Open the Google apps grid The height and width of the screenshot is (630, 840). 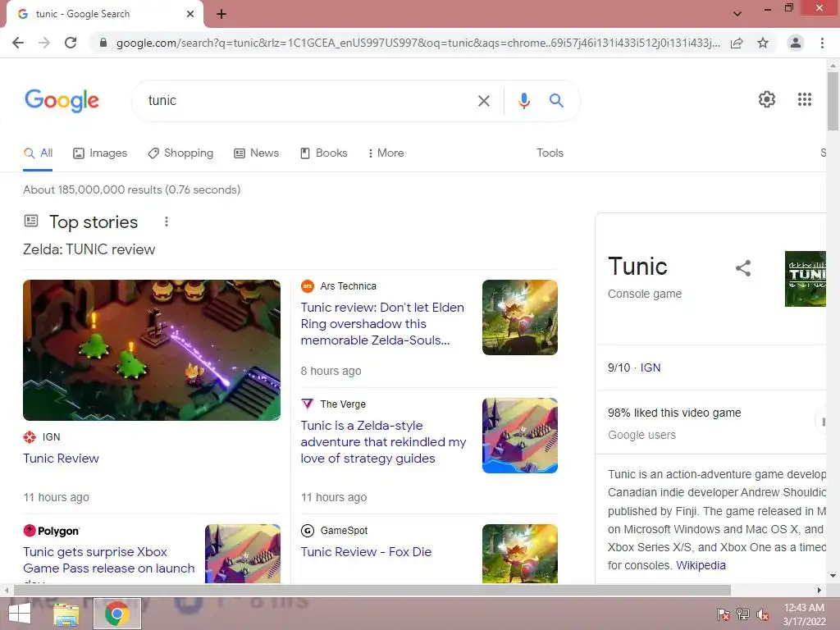(804, 99)
